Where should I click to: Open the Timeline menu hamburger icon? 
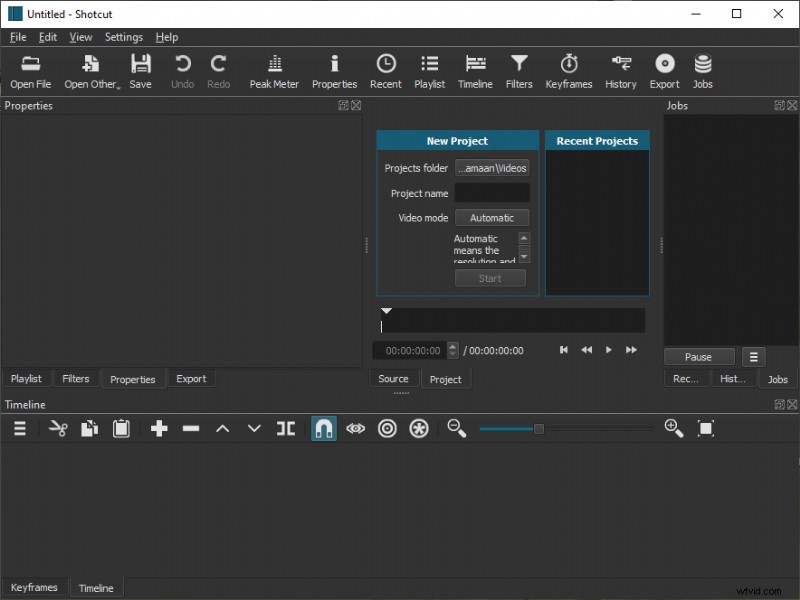(19, 428)
